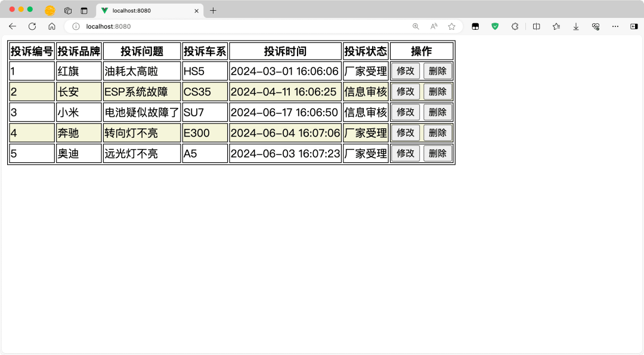The width and height of the screenshot is (644, 355).
Task: Select the HS5 car series cell
Action: (205, 71)
